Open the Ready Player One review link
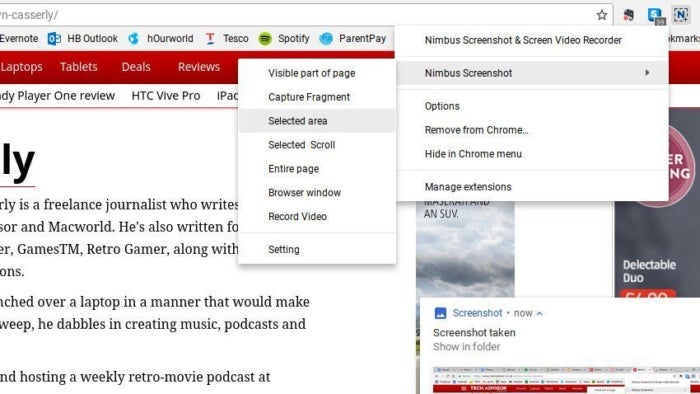Screen dimensions: 700x394 pos(57,96)
